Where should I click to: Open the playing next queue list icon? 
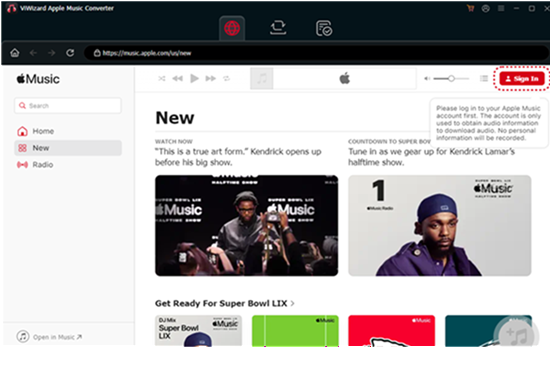click(484, 79)
